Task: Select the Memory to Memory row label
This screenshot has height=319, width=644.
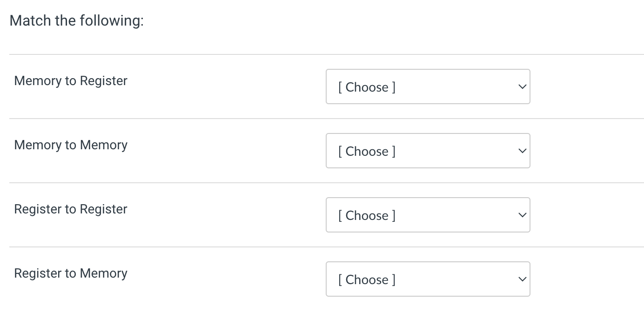Action: click(x=70, y=145)
